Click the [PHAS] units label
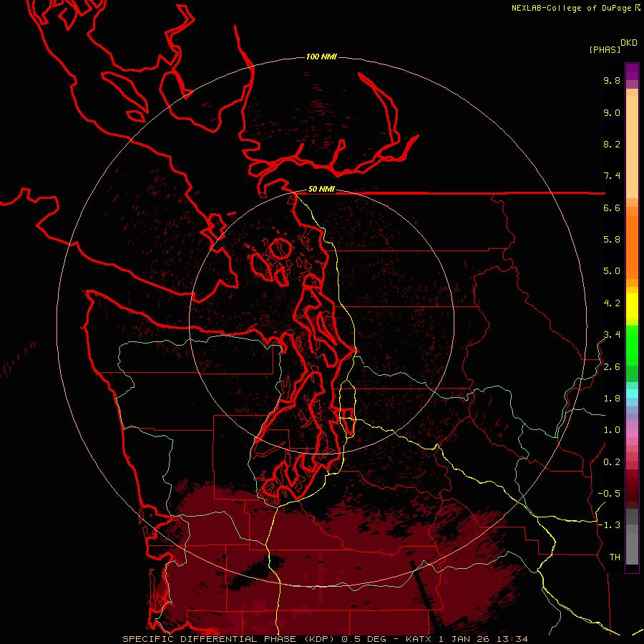The image size is (644, 644). [x=605, y=50]
